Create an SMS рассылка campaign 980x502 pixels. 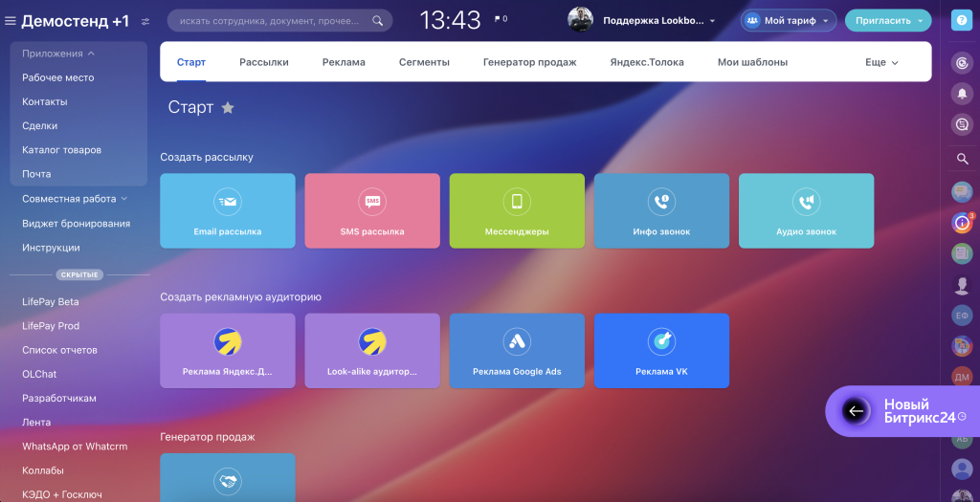[372, 210]
